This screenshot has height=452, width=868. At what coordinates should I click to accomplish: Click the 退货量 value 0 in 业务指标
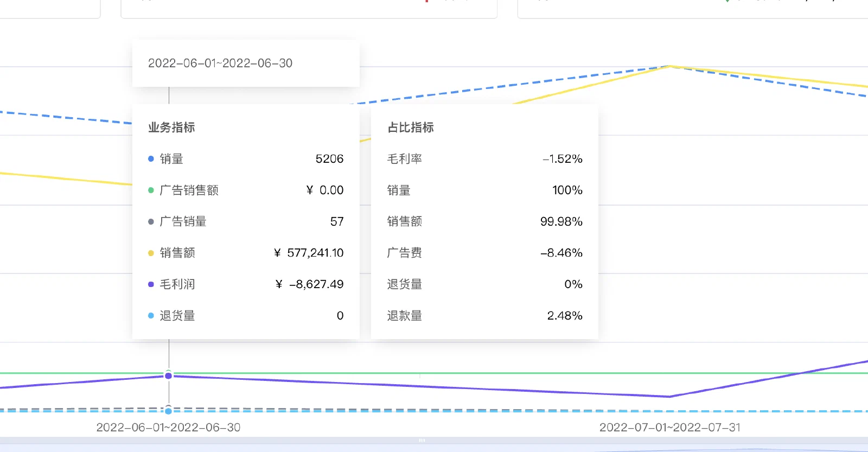(340, 316)
